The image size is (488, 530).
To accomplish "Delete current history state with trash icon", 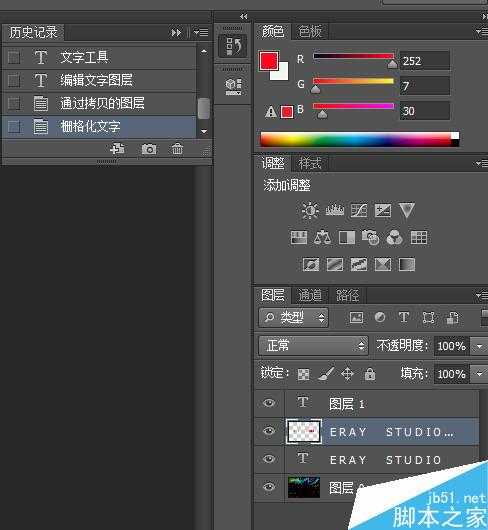I will click(x=177, y=149).
